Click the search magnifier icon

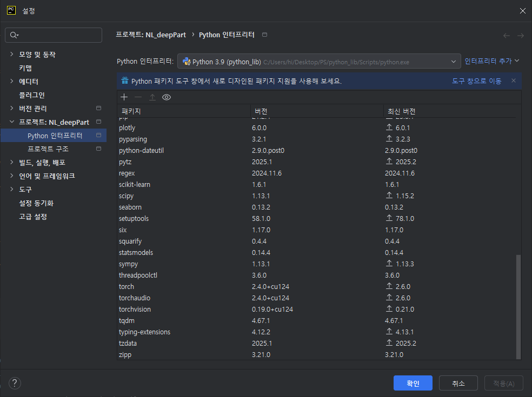14,35
